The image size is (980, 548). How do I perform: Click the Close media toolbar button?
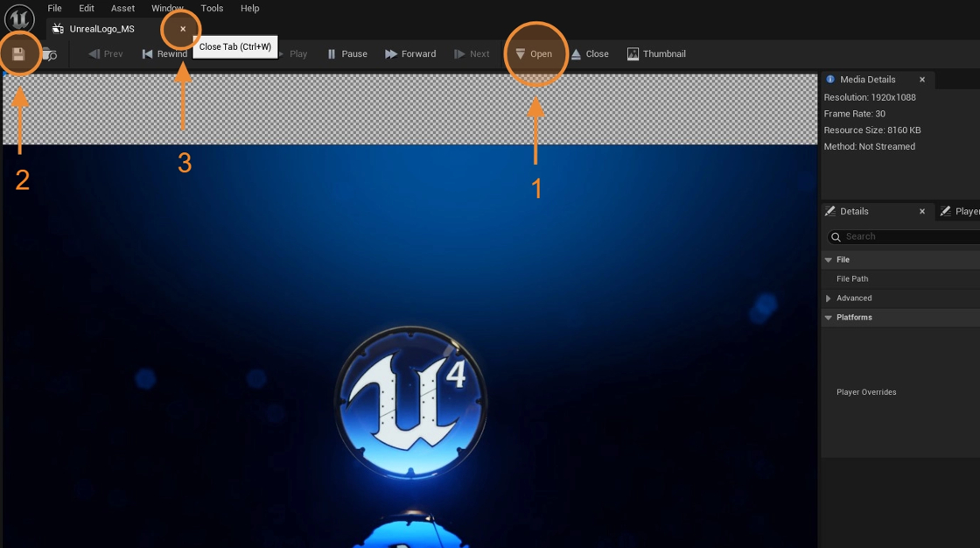(590, 53)
